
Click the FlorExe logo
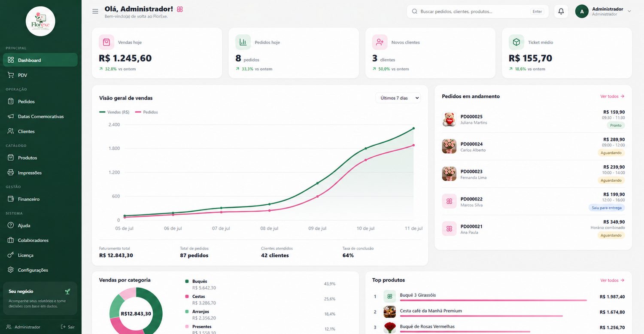point(40,21)
